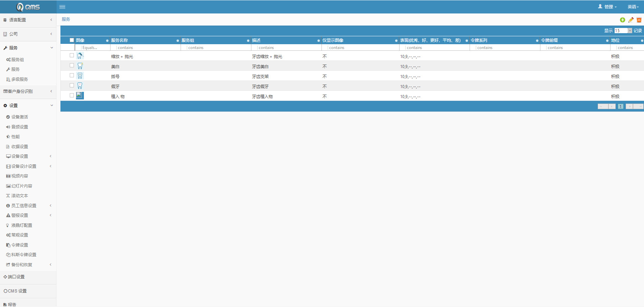Screen dimensions: 644x308
Task: Click the pencil edit icon
Action: [631, 20]
